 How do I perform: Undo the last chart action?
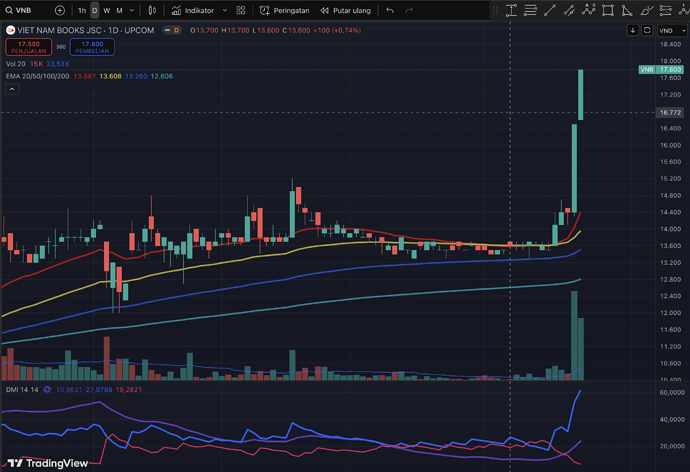(x=390, y=10)
